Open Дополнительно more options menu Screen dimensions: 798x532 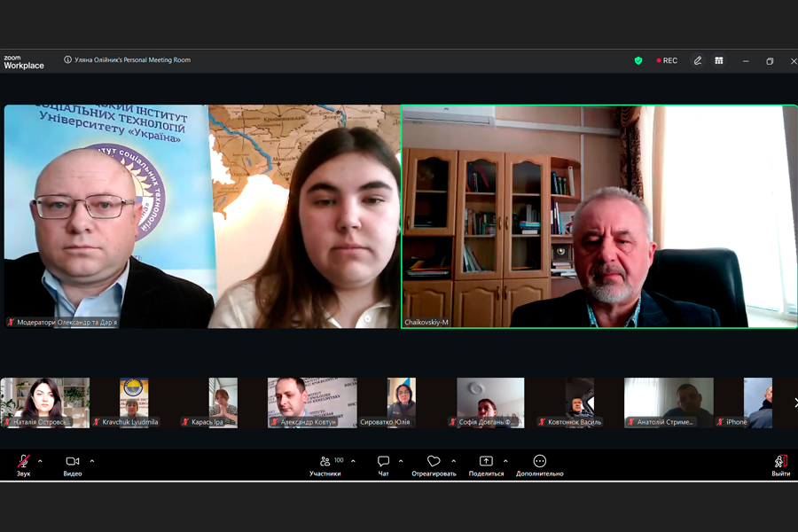[x=539, y=465]
